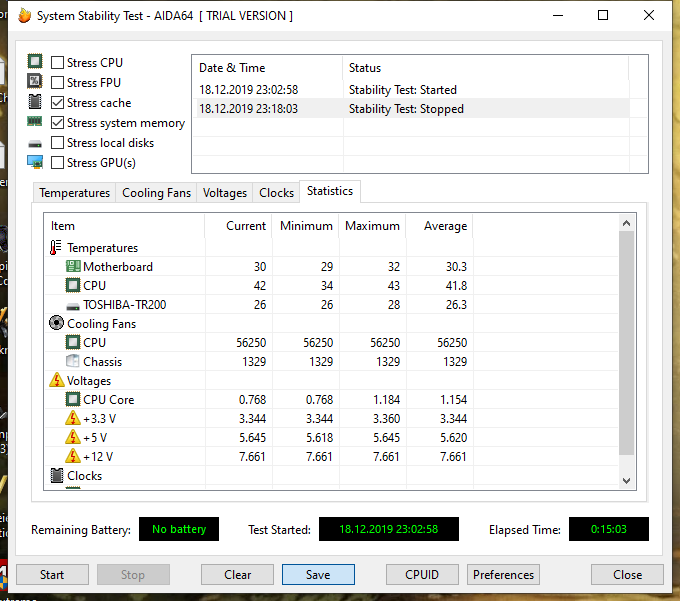Click the 18.12.2019 23:18:03 log timestamp

click(x=248, y=109)
